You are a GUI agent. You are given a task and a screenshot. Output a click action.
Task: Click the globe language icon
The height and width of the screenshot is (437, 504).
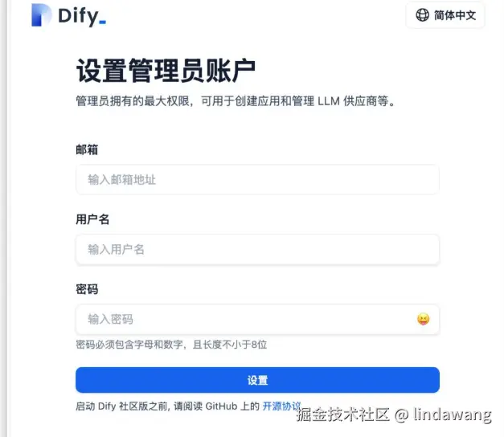click(x=422, y=14)
